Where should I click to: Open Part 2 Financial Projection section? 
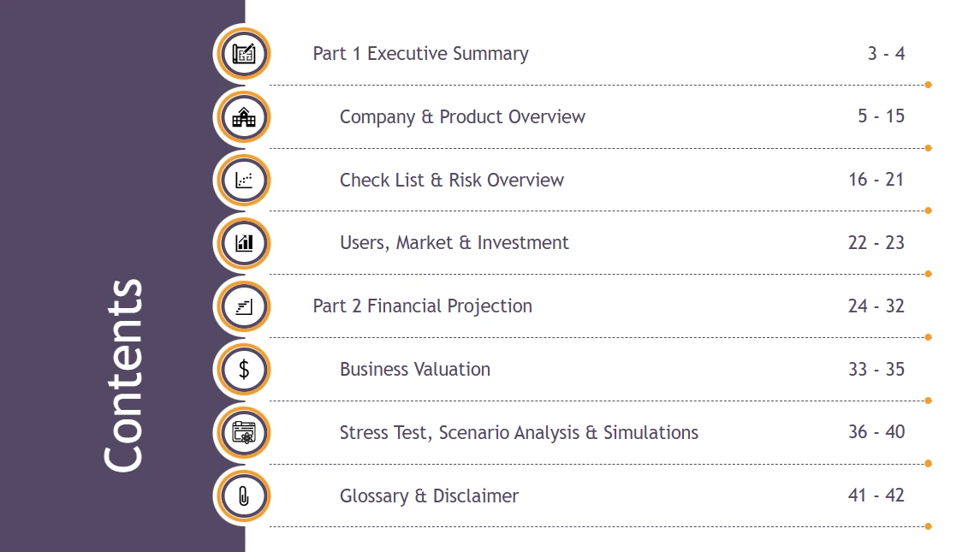click(x=422, y=306)
